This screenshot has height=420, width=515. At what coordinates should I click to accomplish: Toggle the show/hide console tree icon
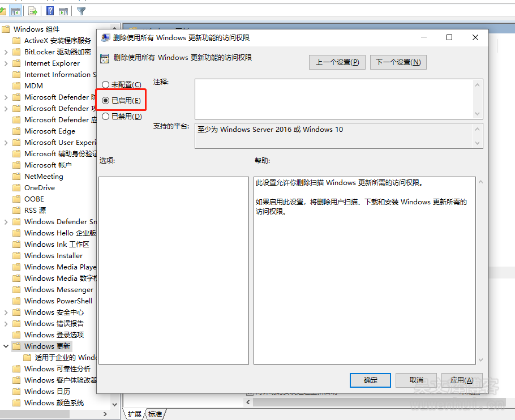click(15, 11)
